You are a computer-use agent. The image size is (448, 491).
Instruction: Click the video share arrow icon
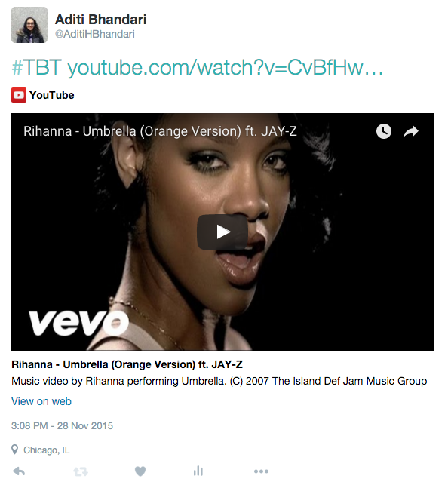click(x=411, y=131)
